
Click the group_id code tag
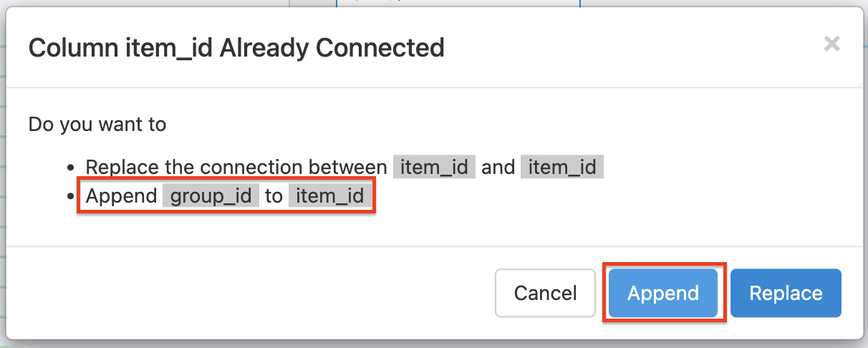coord(211,196)
